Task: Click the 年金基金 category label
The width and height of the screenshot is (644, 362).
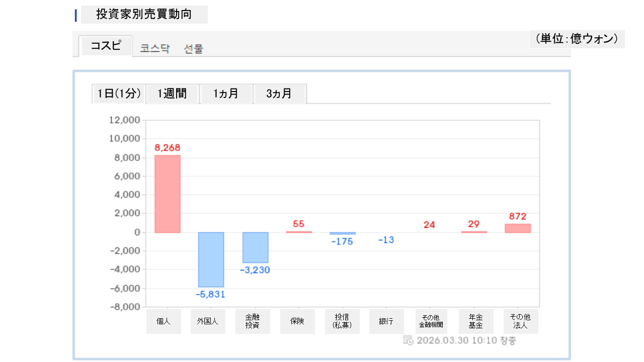Action: coord(476,321)
